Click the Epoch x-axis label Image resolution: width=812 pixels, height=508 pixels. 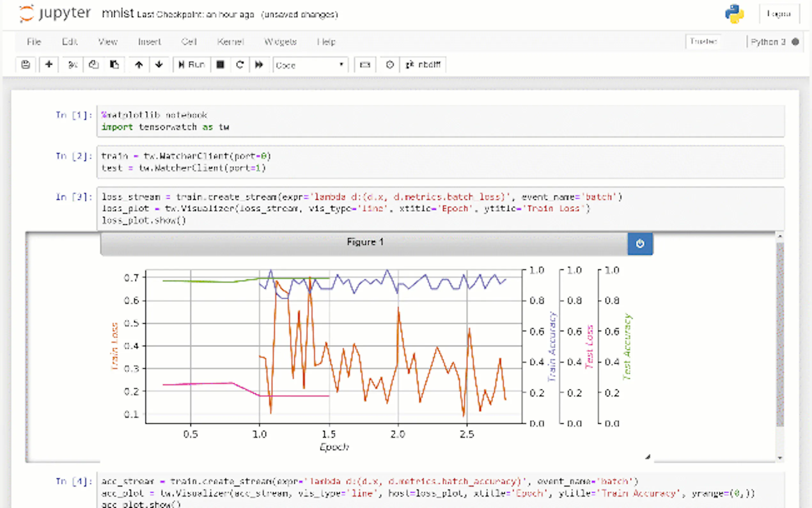click(x=334, y=447)
